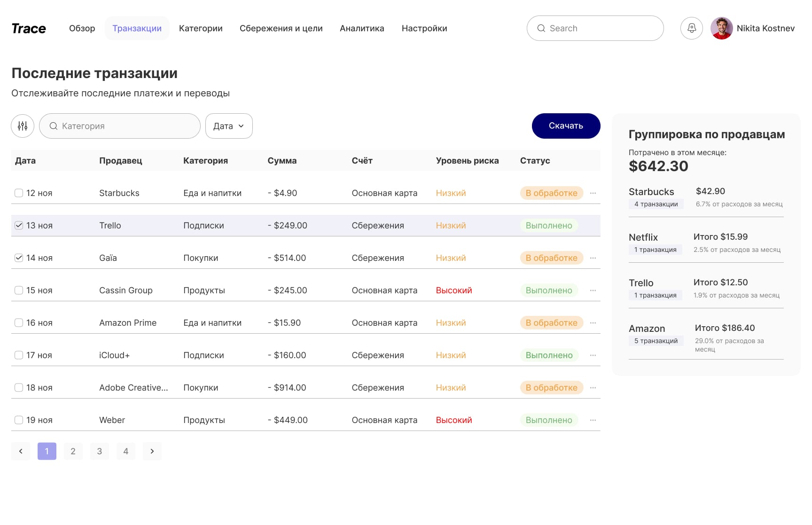Jump to page 4 of transactions

pyautogui.click(x=126, y=451)
